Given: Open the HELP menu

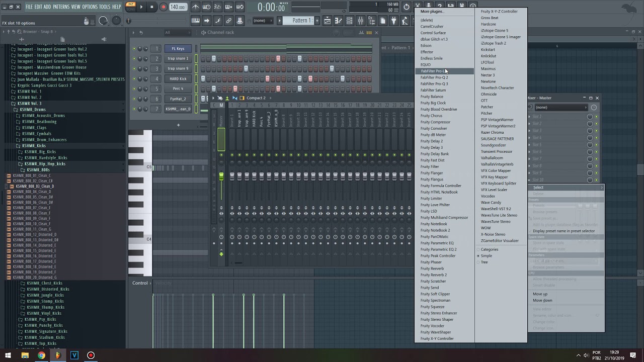Looking at the screenshot, I should tap(116, 7).
